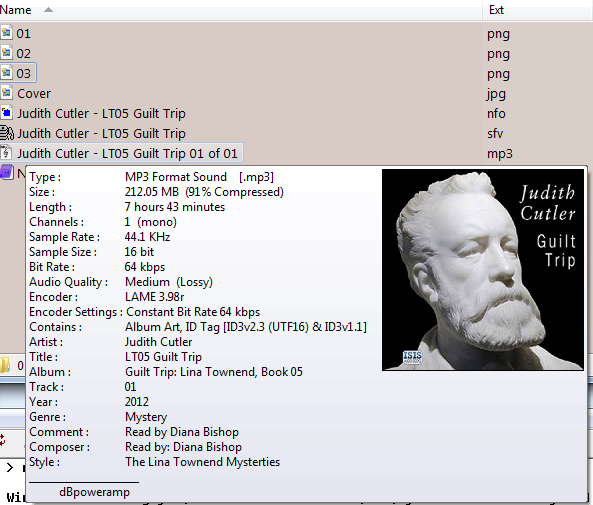Click the mp3 file icon for Guilt Trip 01 of 01
This screenshot has height=505, width=593.
pyautogui.click(x=6, y=153)
